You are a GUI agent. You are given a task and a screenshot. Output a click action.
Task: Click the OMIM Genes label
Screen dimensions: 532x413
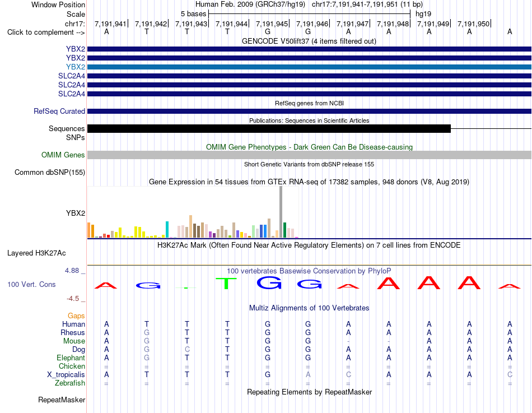(x=63, y=155)
